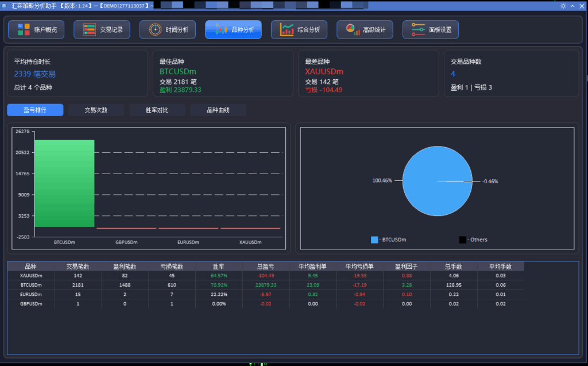This screenshot has width=588, height=366.
Task: Click the green BTCUSDm bar in chart
Action: (x=64, y=184)
